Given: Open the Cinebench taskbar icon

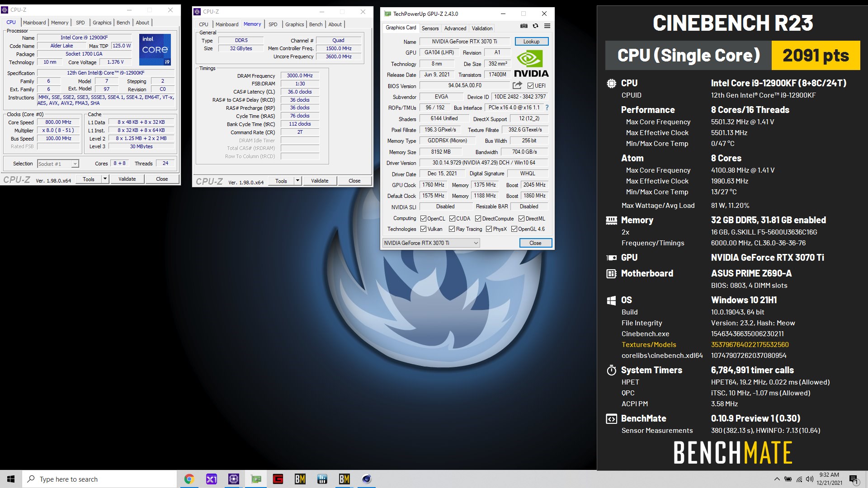Looking at the screenshot, I should tap(367, 479).
